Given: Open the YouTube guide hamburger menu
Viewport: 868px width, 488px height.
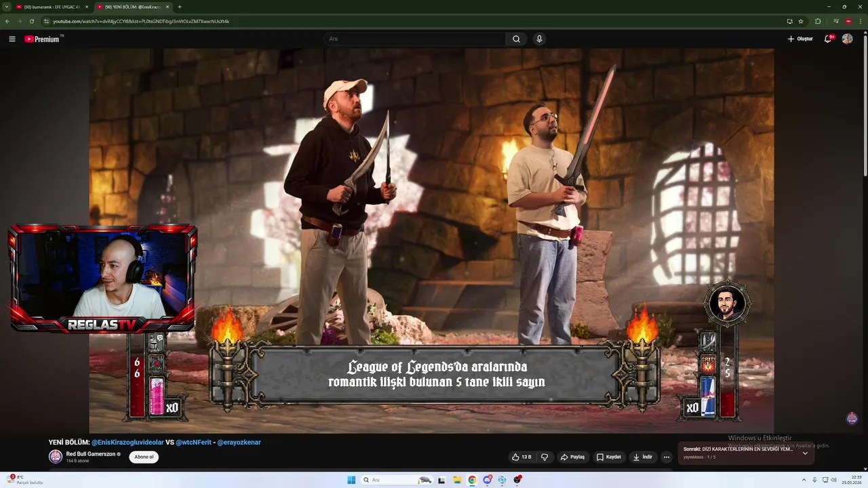Looking at the screenshot, I should (12, 39).
